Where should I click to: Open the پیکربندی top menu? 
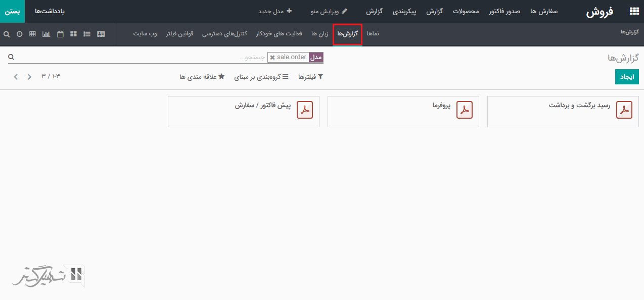coord(404,11)
